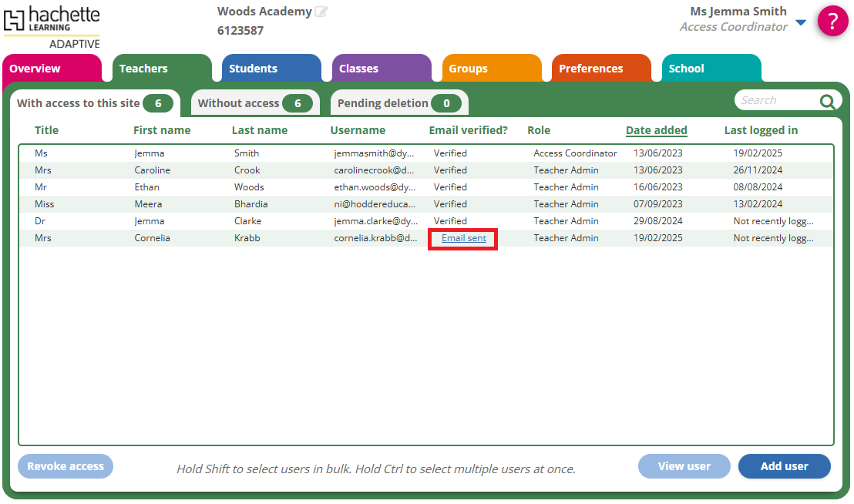Click in the Search input field
The image size is (854, 504).
pyautogui.click(x=775, y=100)
